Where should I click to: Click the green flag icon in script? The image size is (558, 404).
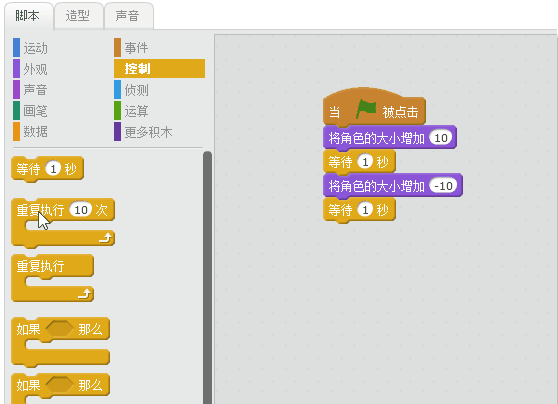pyautogui.click(x=366, y=110)
